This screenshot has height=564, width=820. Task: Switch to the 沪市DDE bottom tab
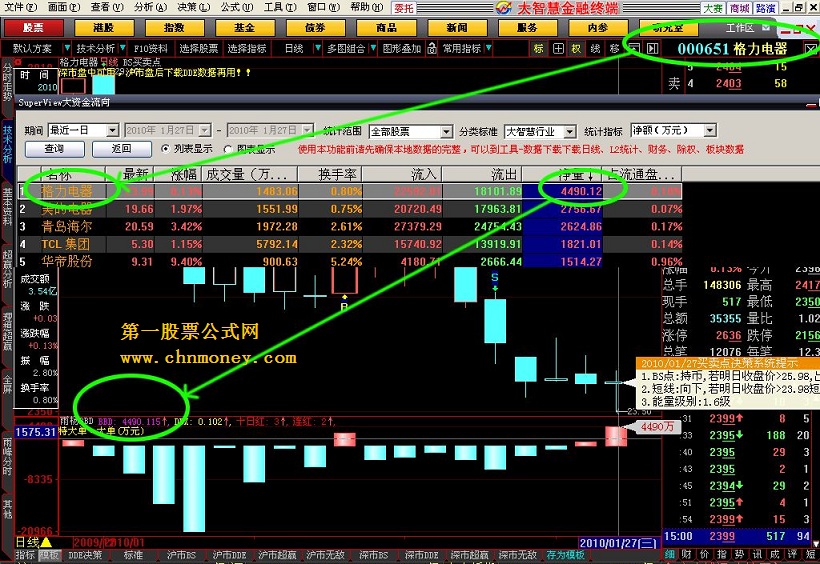point(229,555)
